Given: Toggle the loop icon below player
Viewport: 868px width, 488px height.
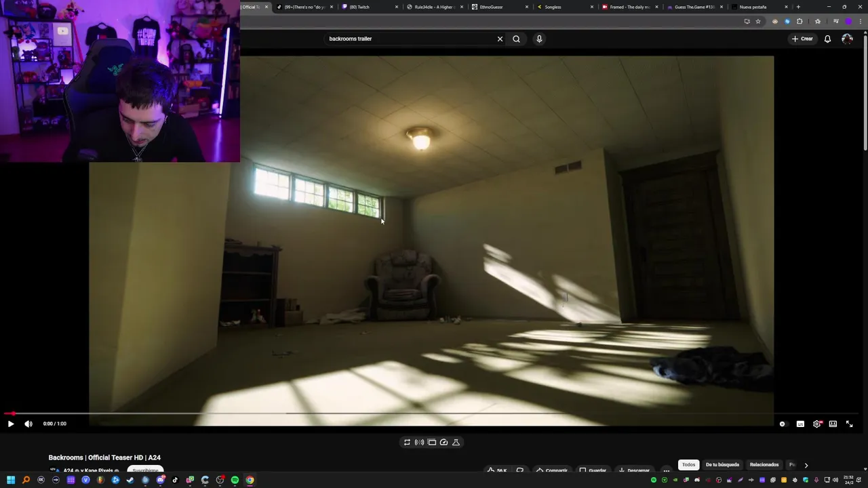Looking at the screenshot, I should click(407, 442).
